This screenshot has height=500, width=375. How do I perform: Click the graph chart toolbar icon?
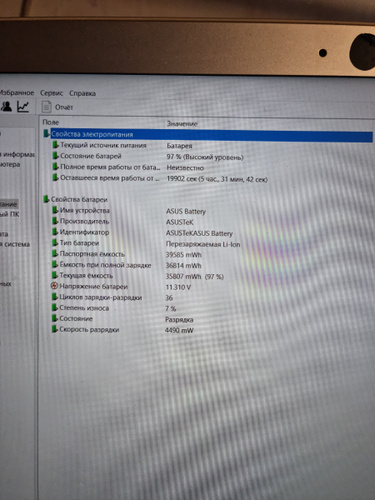[23, 107]
